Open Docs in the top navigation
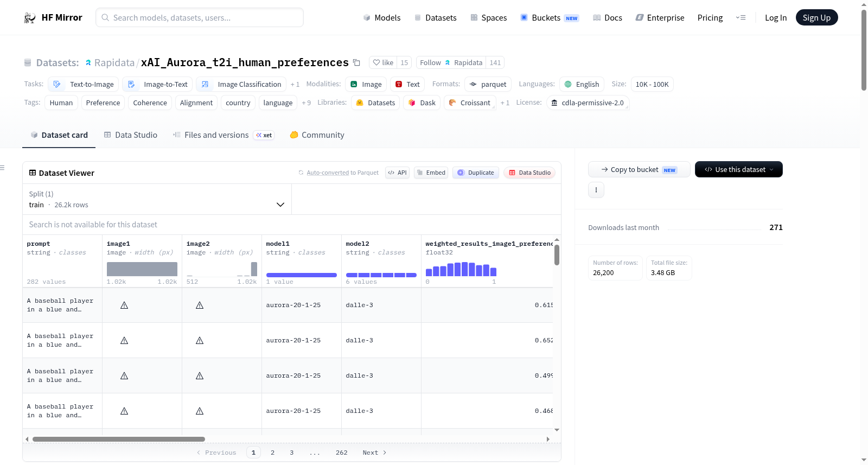 tap(608, 18)
